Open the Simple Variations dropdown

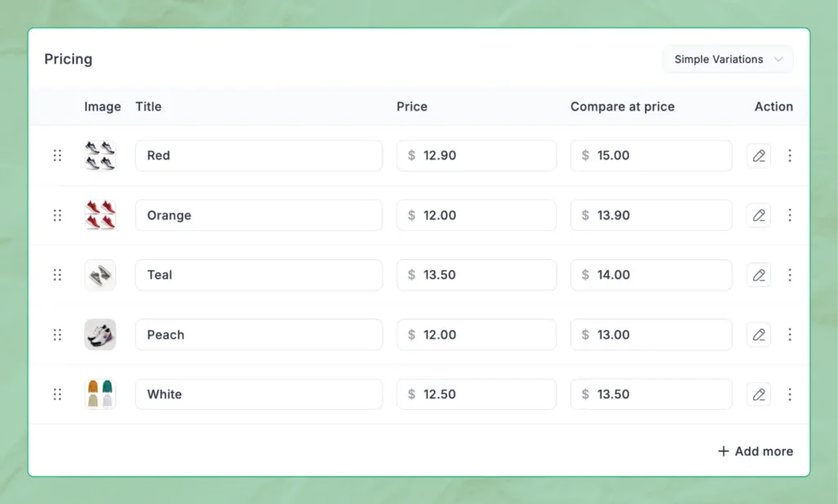[728, 59]
